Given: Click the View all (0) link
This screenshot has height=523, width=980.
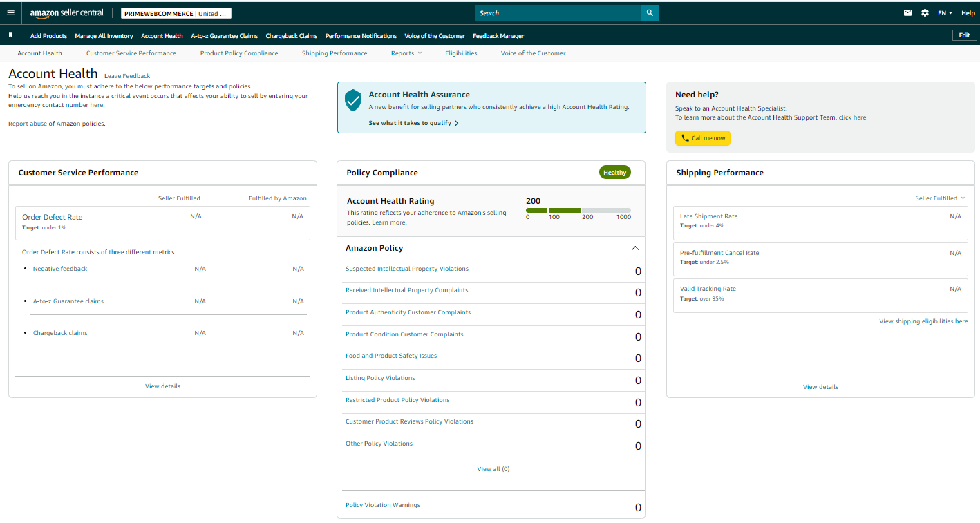Looking at the screenshot, I should (493, 469).
